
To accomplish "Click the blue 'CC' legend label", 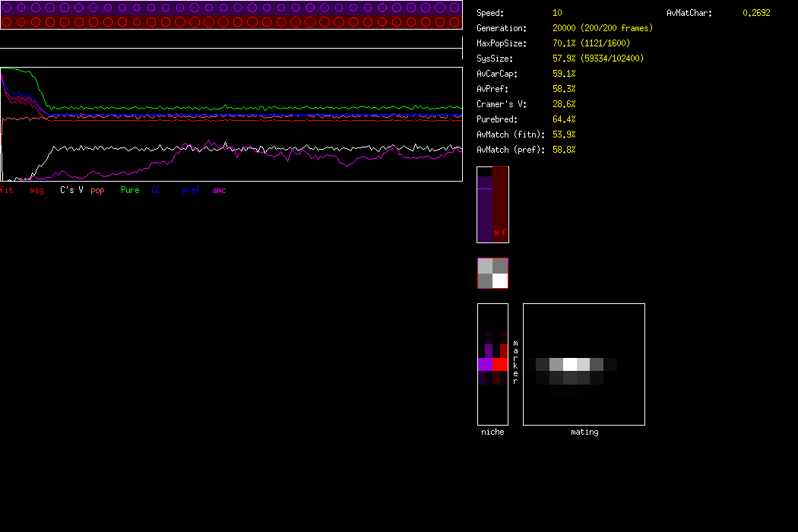I will point(157,190).
